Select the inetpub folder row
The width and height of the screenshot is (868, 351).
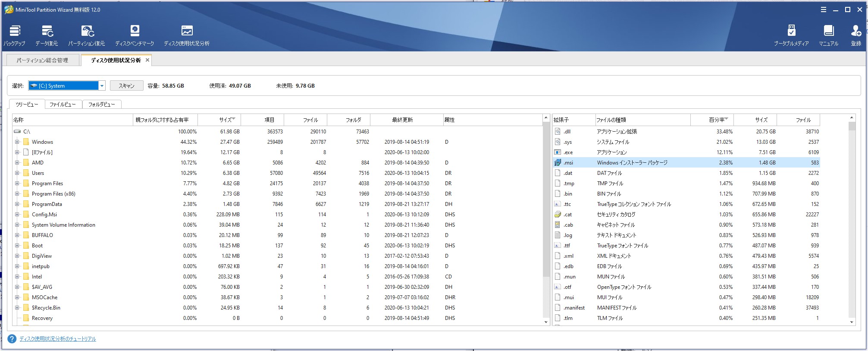pyautogui.click(x=277, y=266)
